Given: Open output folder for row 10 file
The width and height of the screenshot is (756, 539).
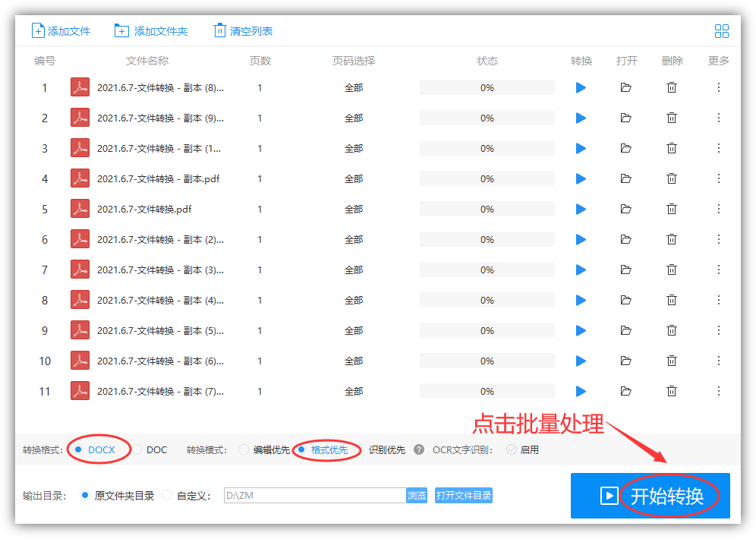Looking at the screenshot, I should tap(625, 361).
